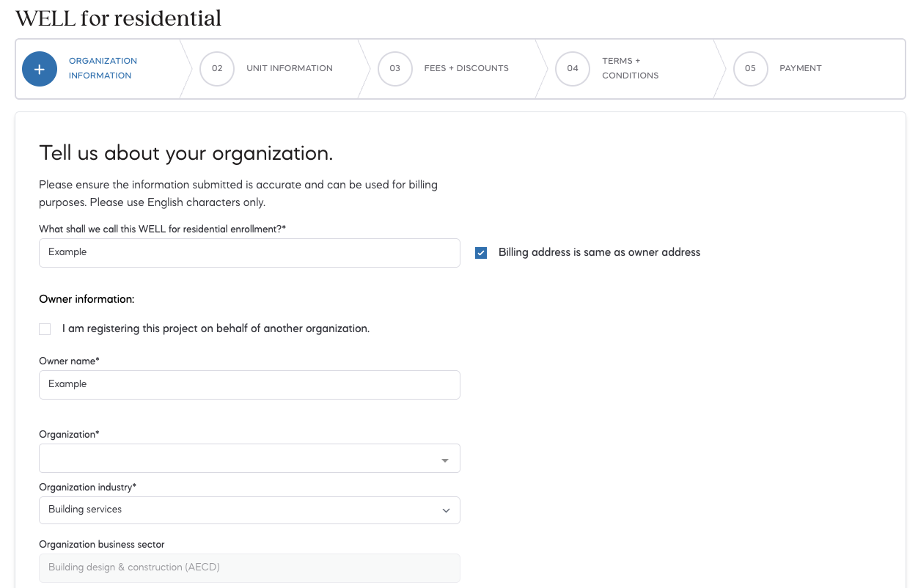The height and width of the screenshot is (588, 918).
Task: Go to the Terms + Conditions step
Action: point(630,68)
